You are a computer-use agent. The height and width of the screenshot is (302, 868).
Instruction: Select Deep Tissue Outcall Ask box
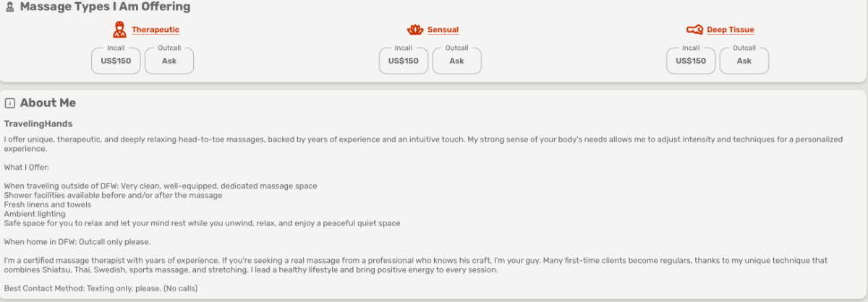[x=744, y=61]
